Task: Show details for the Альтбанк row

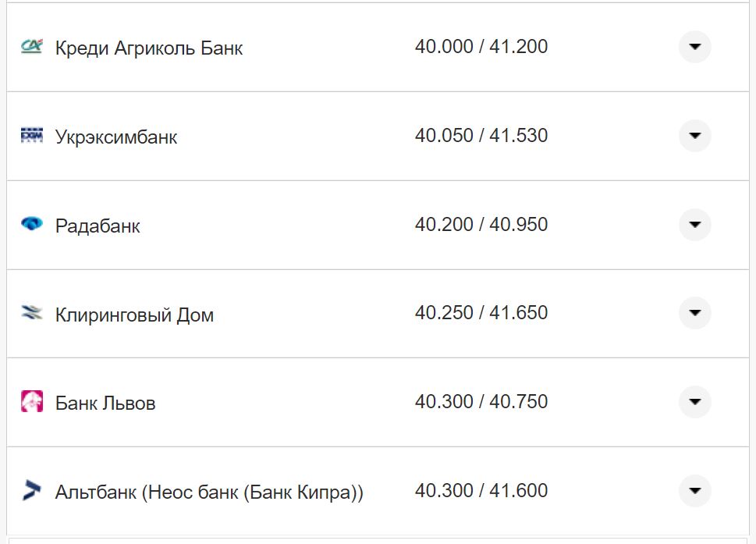Action: coord(694,491)
